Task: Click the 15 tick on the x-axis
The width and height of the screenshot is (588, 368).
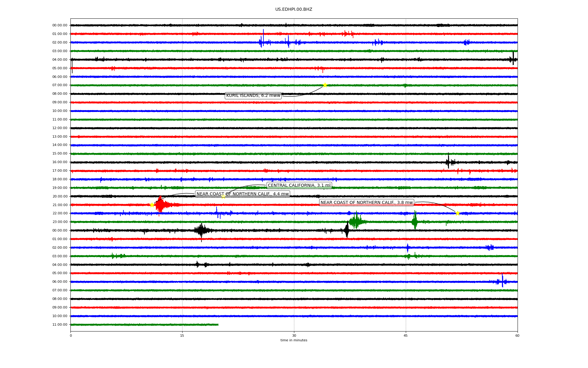Action: tap(182, 335)
